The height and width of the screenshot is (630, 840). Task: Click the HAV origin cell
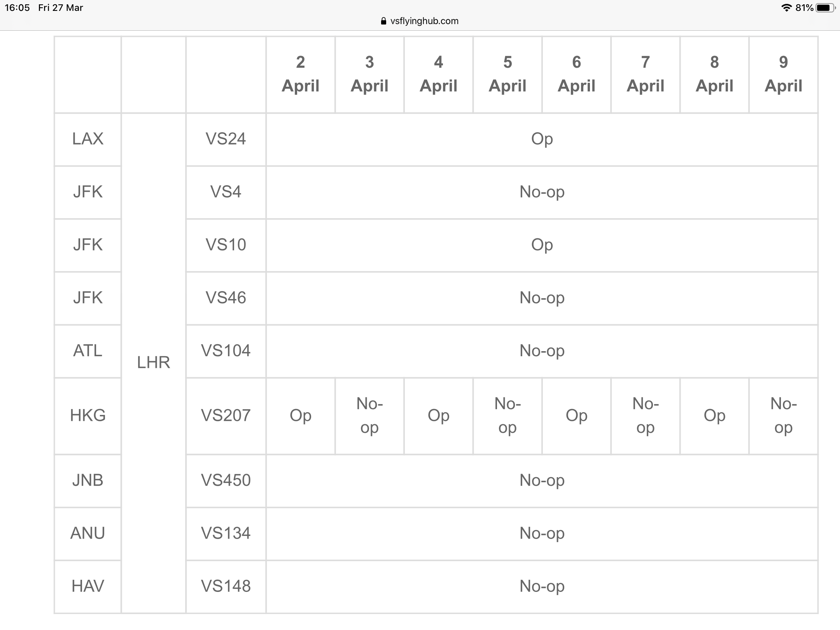coord(88,586)
